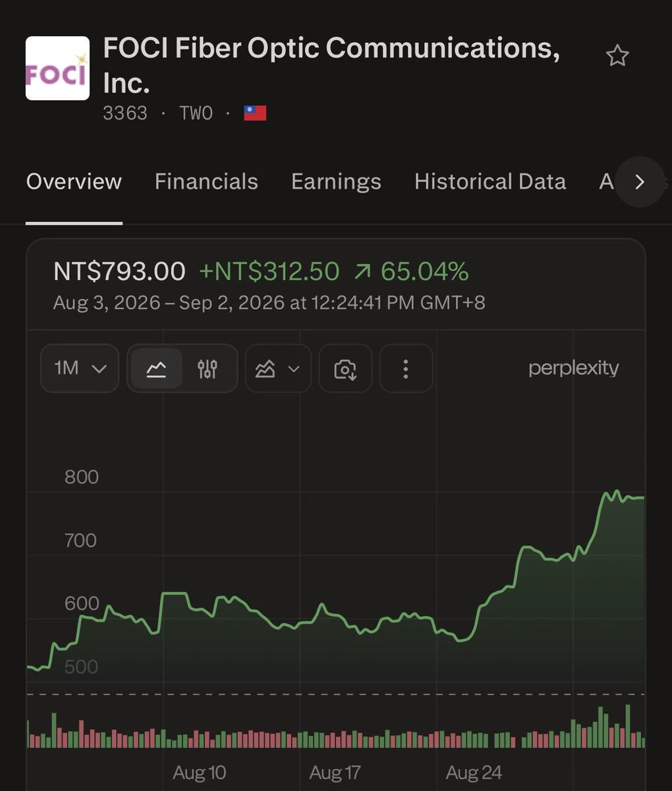Click the Aug 3, 2026 – Sep 2 date range

[269, 303]
